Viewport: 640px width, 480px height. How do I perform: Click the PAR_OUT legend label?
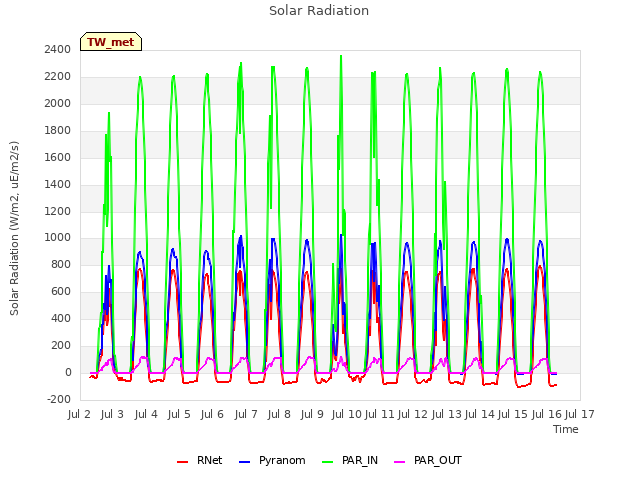[438, 460]
